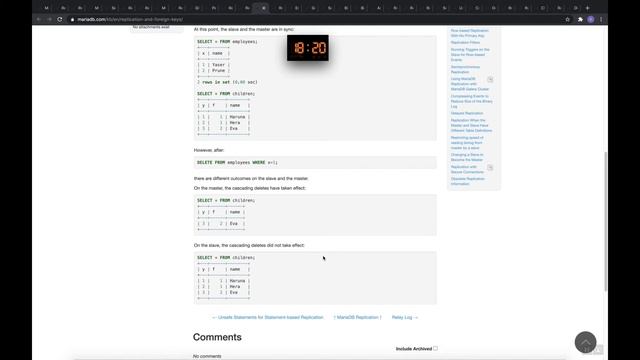Click 'there are different outcomes' sentence
Image resolution: width=640 pixels, height=360 pixels.
[x=251, y=178]
